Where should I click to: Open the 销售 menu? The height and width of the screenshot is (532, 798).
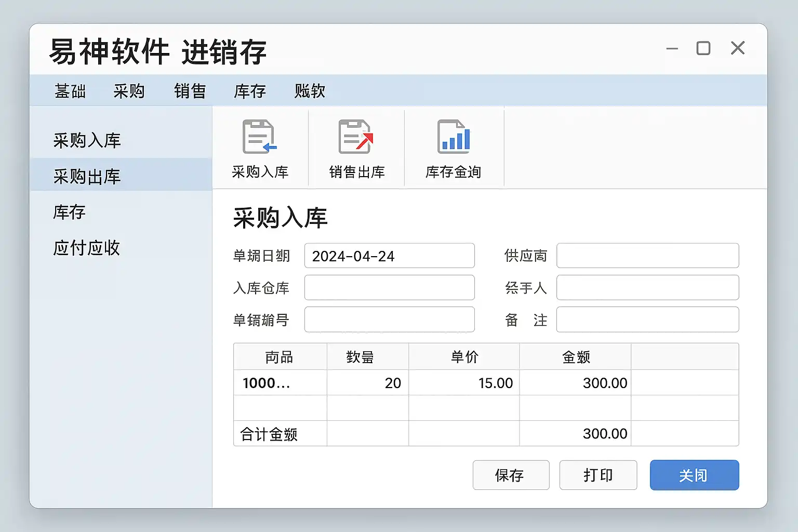tap(190, 91)
